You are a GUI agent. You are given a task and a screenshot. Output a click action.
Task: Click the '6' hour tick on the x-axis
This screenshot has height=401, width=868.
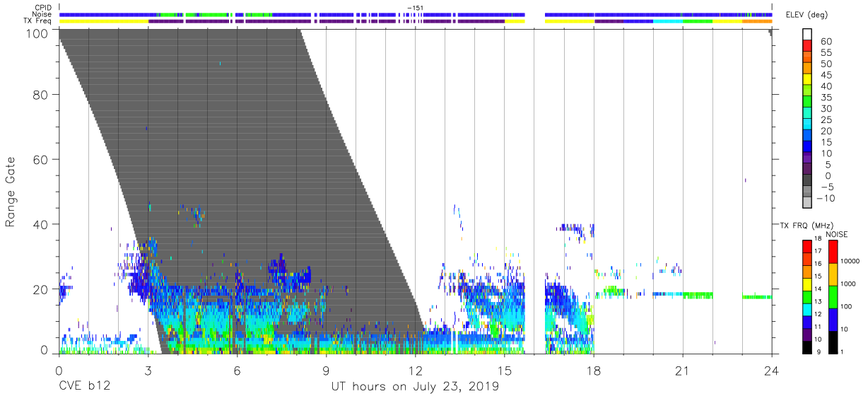coord(237,371)
